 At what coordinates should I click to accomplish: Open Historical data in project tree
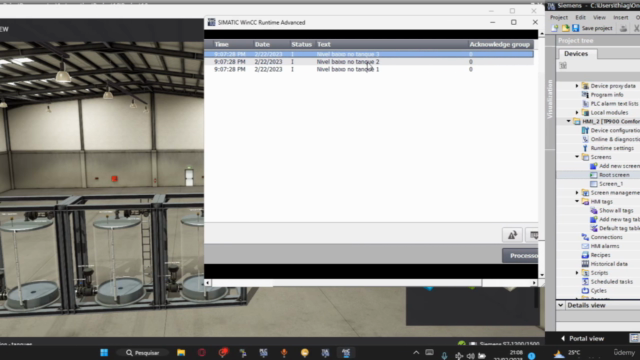pos(609,264)
